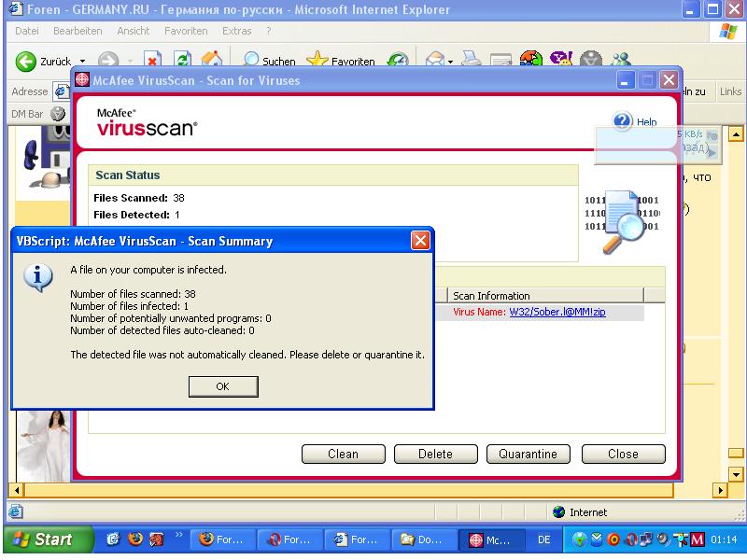Click the grey disc tray icon
The width and height of the screenshot is (747, 560).
[663, 539]
